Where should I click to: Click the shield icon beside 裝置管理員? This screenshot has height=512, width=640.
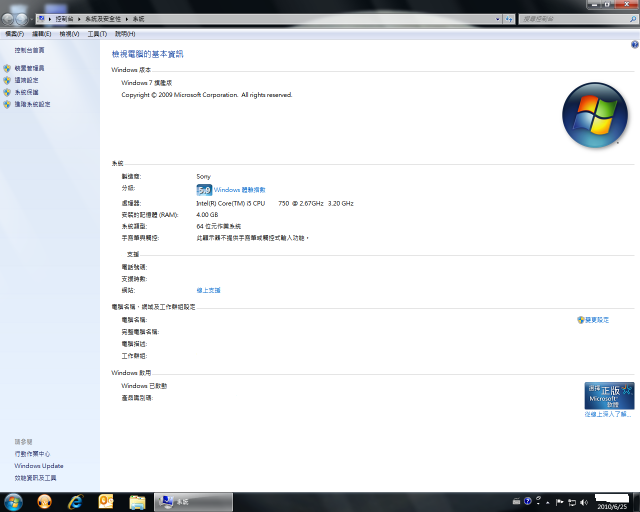[x=7, y=68]
